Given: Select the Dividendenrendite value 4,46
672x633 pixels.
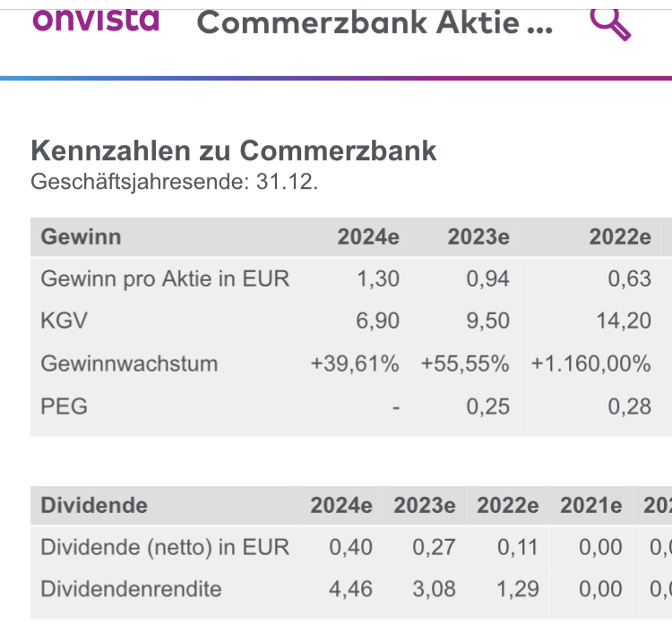Looking at the screenshot, I should click(350, 589).
